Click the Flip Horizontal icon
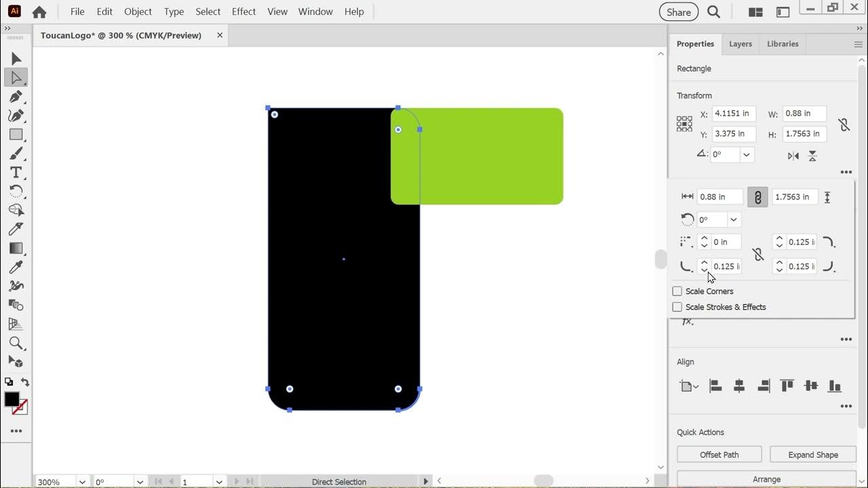 pos(793,156)
